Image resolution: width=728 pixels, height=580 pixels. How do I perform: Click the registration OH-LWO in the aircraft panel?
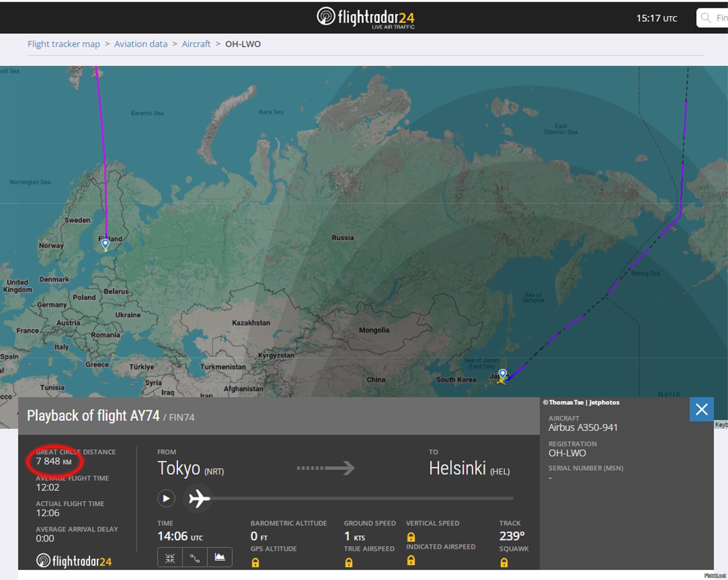(567, 453)
